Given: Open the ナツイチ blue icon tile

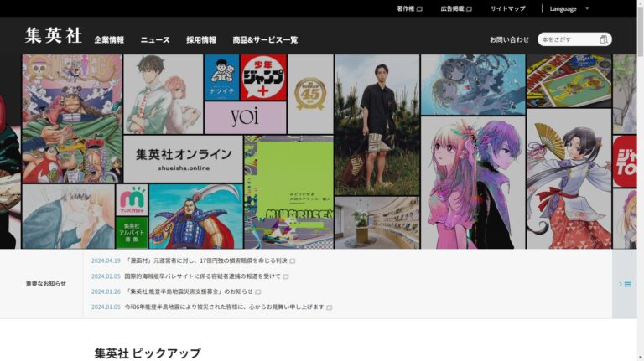Looking at the screenshot, I should pos(221,78).
